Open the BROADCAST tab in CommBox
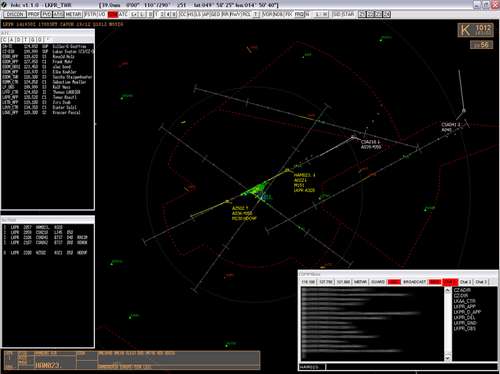 414,282
